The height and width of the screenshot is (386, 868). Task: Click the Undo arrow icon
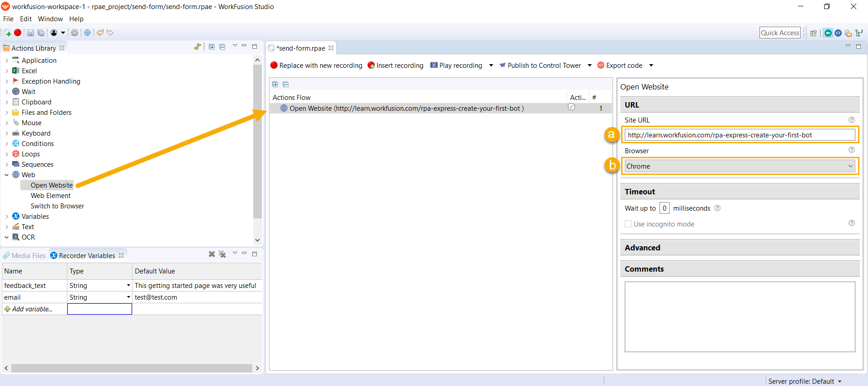(x=100, y=33)
